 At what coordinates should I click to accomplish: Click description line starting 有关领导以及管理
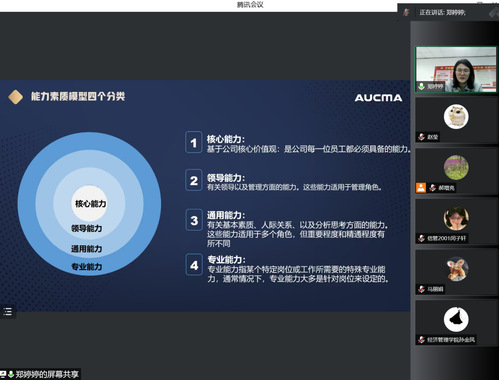click(294, 187)
